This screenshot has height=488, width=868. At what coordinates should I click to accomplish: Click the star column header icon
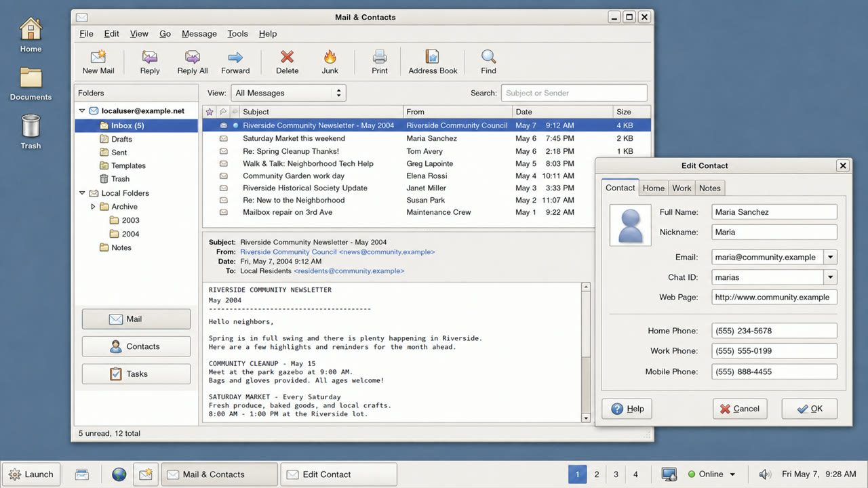click(x=210, y=112)
